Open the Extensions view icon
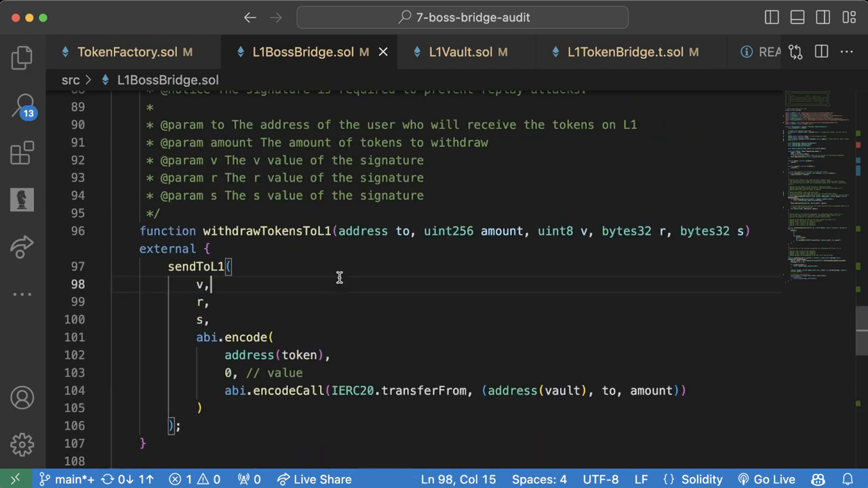868x488 pixels. 22,153
